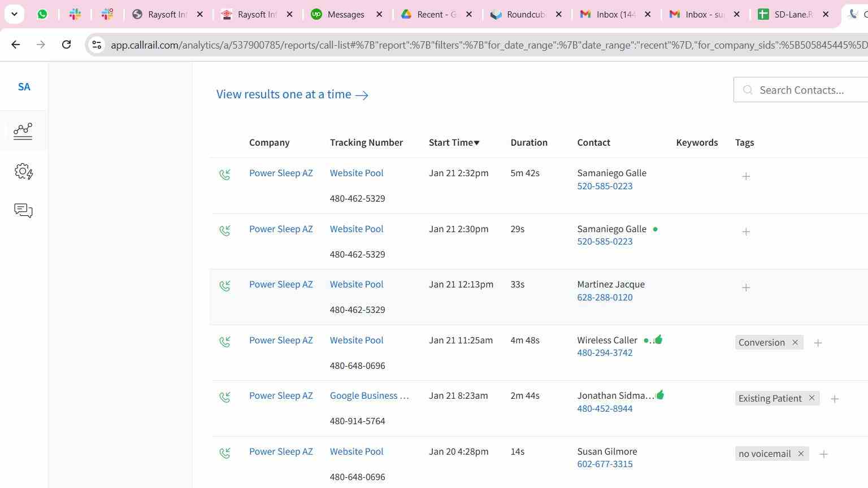Go back with browser back arrow
868x488 pixels.
(x=16, y=44)
